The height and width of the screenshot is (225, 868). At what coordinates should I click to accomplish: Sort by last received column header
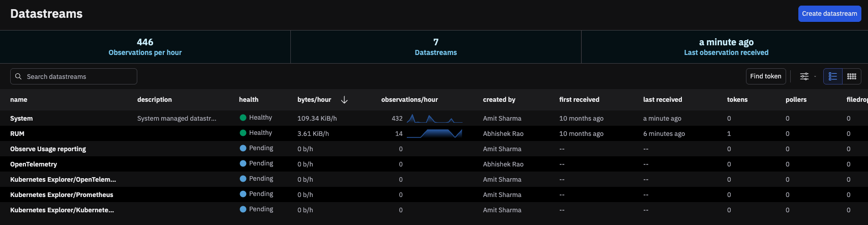pos(662,100)
